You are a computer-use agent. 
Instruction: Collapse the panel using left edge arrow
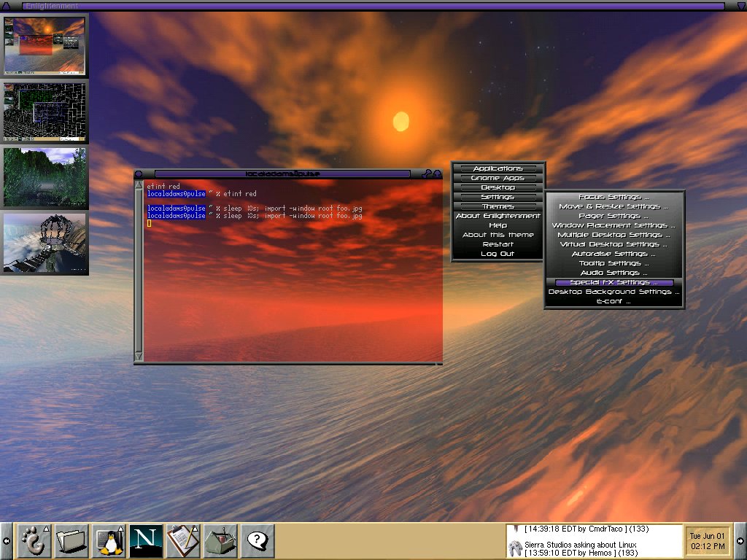coord(6,541)
